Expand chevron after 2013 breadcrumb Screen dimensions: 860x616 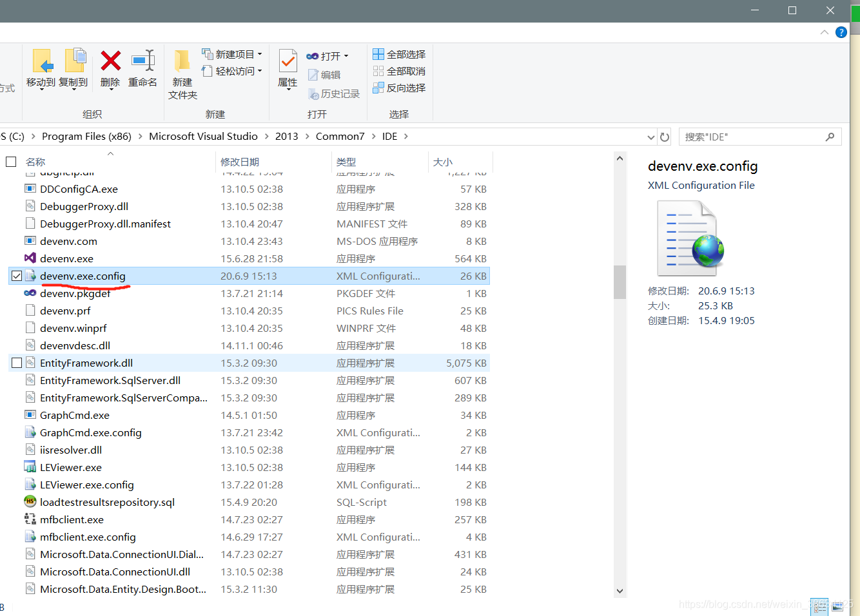pos(307,136)
